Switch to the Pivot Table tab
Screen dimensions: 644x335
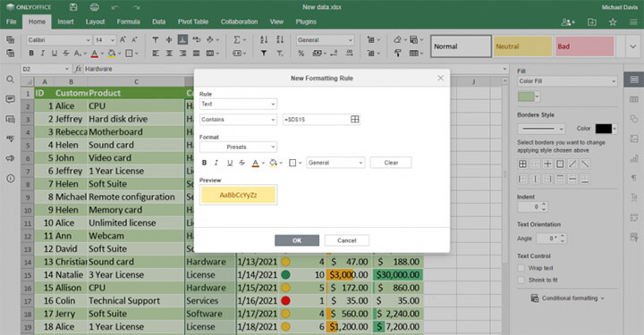pos(193,21)
